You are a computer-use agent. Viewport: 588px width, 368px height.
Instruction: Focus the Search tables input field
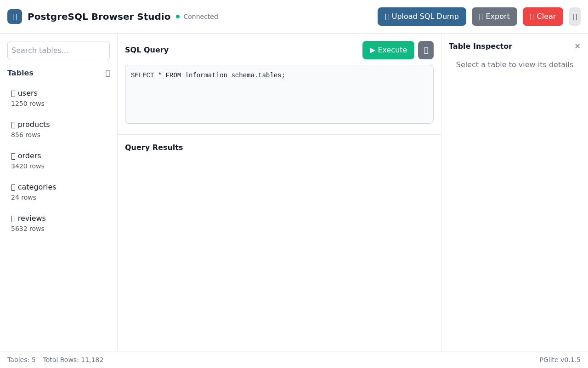coord(58,51)
